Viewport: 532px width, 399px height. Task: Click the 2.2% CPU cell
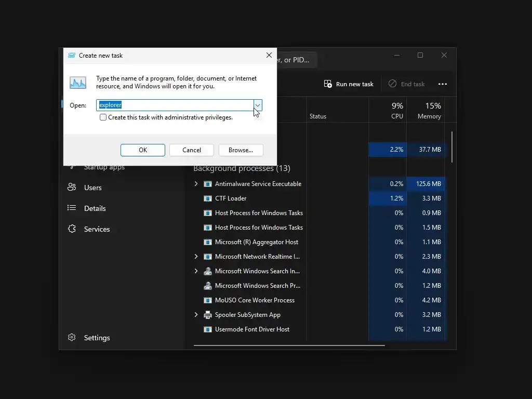[388, 149]
